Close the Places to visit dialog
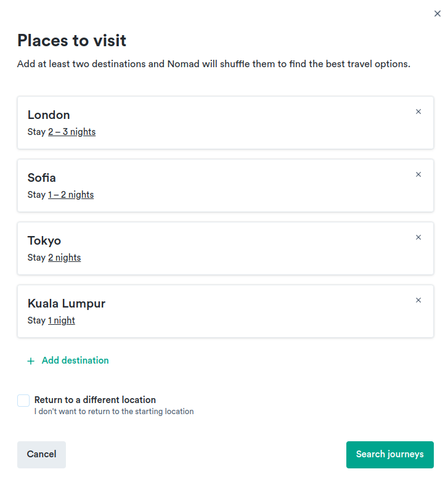This screenshot has height=477, width=448. click(x=438, y=14)
